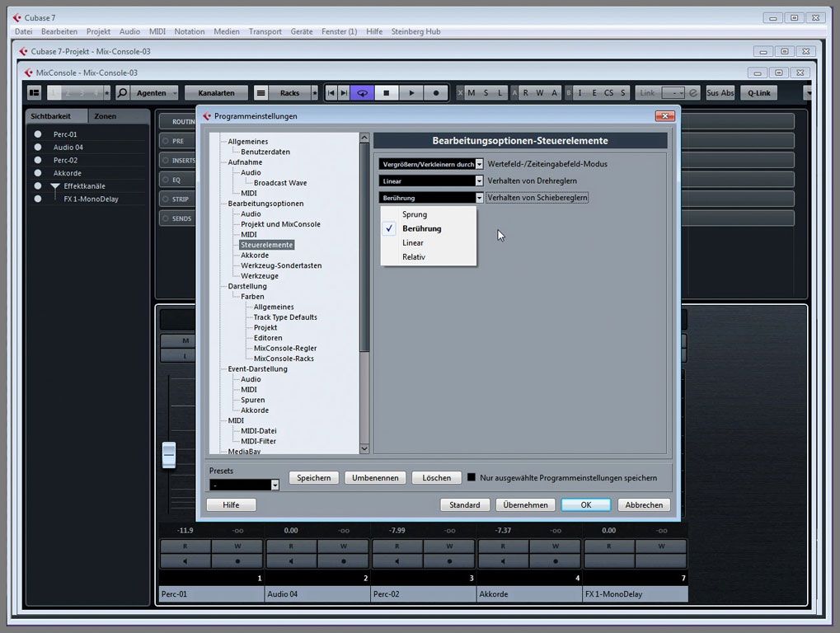Click Speichern preset button
The image size is (840, 633).
click(314, 478)
